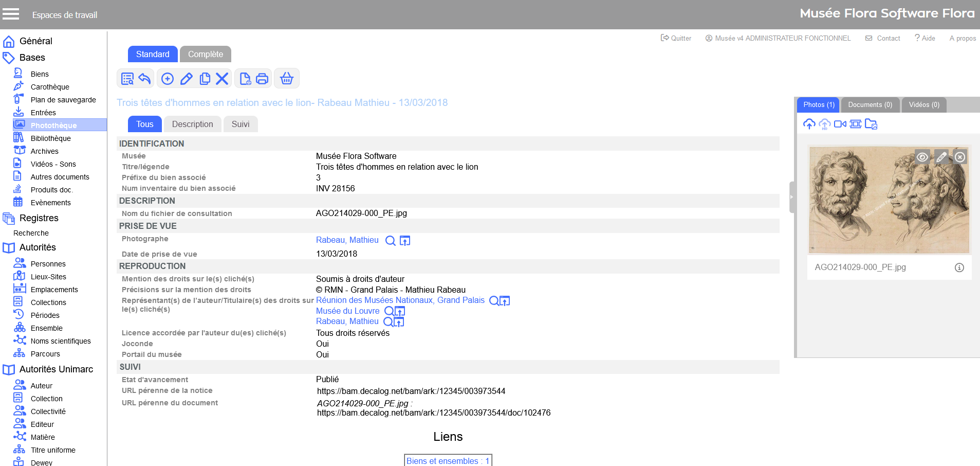
Task: Click the eye icon on the photo
Action: click(922, 157)
